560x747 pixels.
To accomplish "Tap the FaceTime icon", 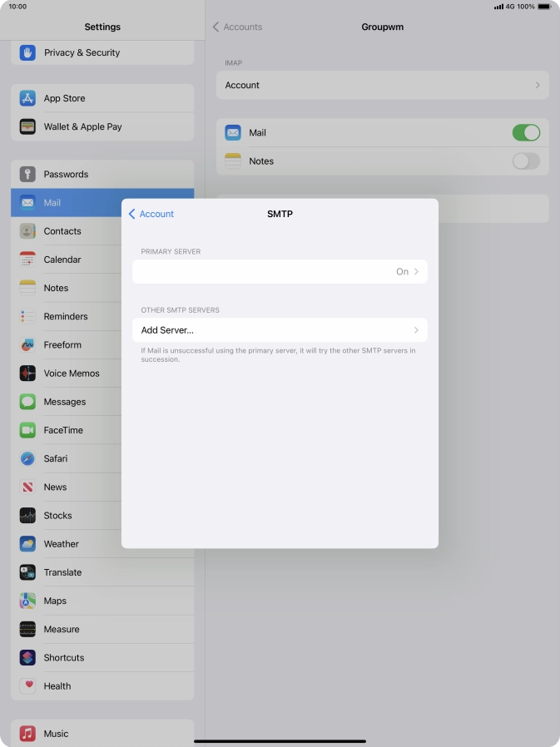I will pos(27,430).
